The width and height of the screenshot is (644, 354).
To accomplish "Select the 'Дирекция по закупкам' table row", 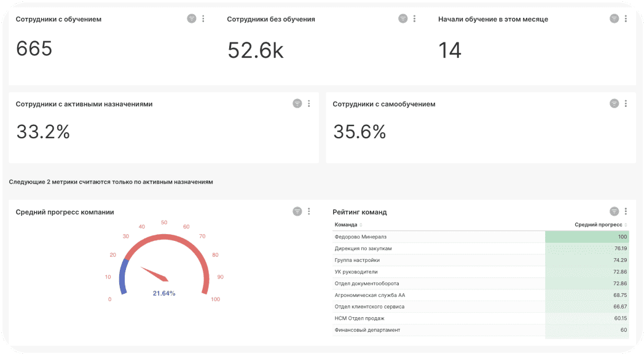I will 481,248.
